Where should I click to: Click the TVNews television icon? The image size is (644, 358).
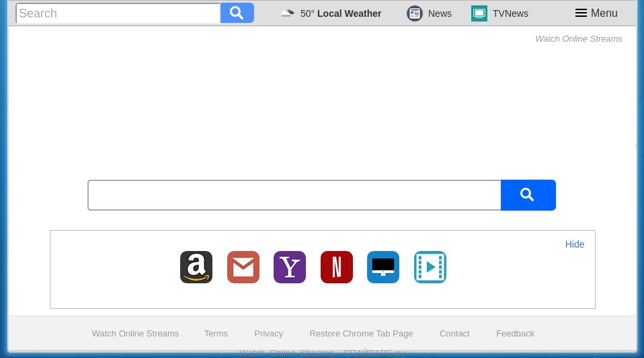click(x=479, y=13)
